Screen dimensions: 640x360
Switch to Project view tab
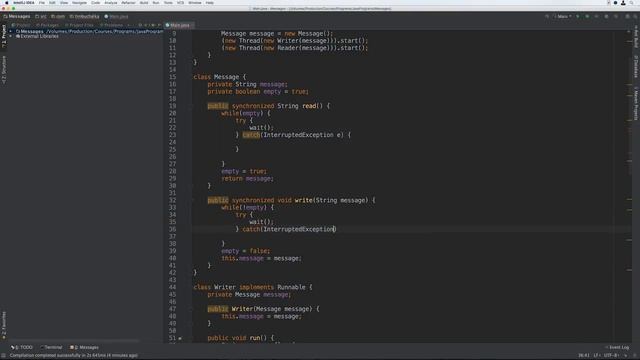click(21, 25)
